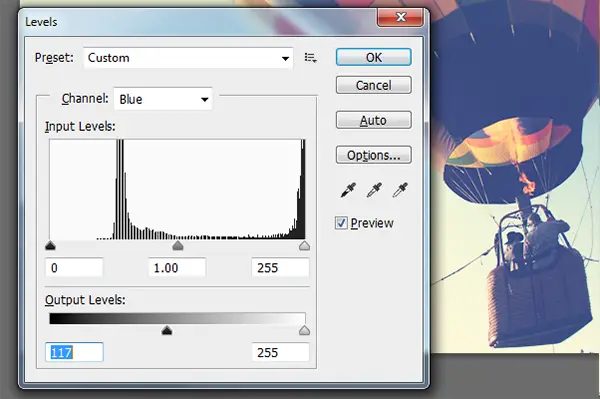The height and width of the screenshot is (399, 600).
Task: Open the Channel dropdown showing Blue
Action: click(x=163, y=99)
